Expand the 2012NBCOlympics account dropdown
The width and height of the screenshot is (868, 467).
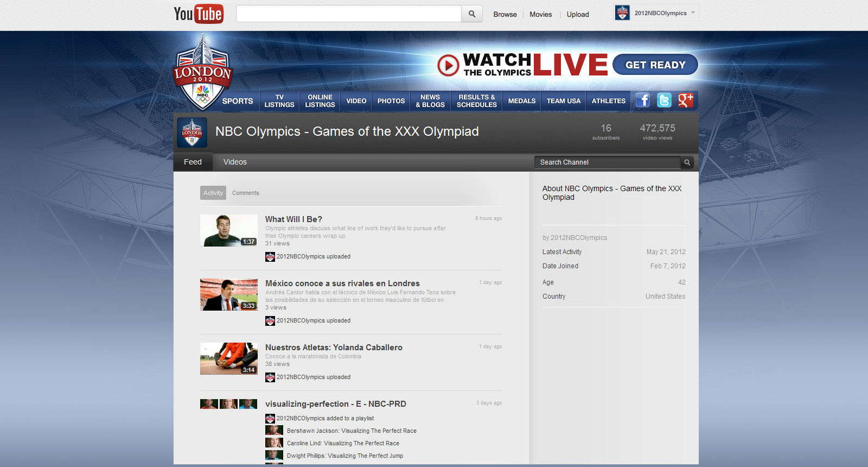tap(693, 13)
